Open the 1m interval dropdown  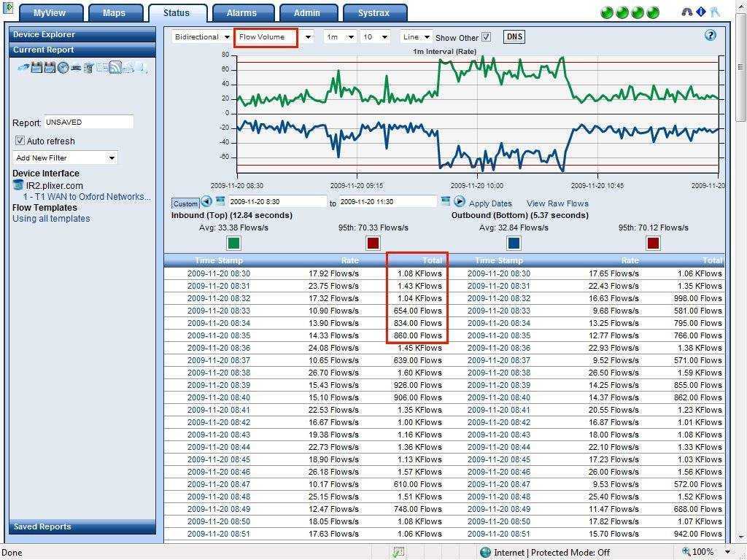coord(340,36)
